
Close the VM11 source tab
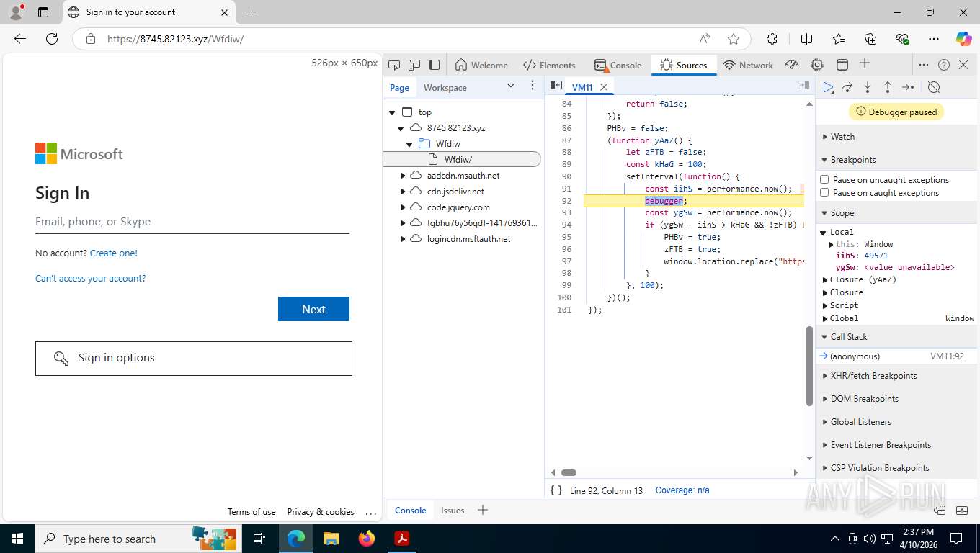pos(604,87)
